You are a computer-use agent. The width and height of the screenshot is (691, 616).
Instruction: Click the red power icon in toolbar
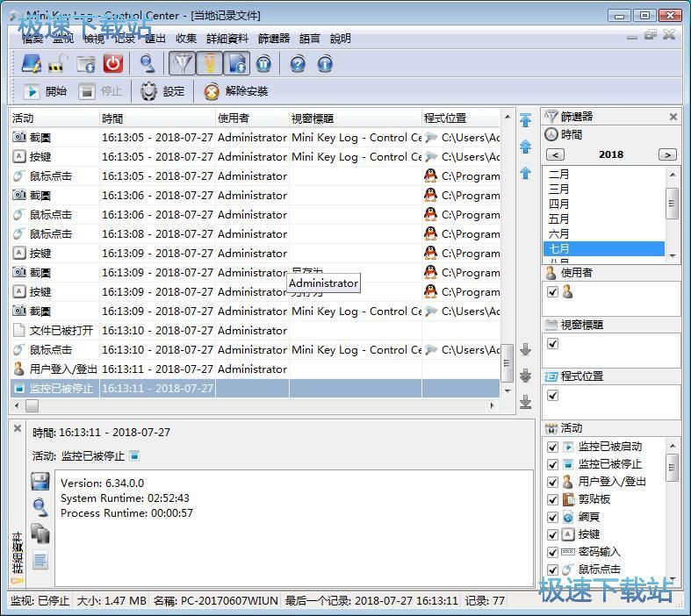pos(112,63)
